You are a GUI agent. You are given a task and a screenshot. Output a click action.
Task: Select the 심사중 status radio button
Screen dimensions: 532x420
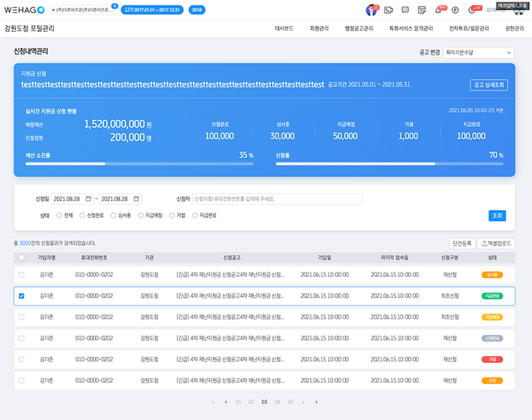(x=114, y=215)
